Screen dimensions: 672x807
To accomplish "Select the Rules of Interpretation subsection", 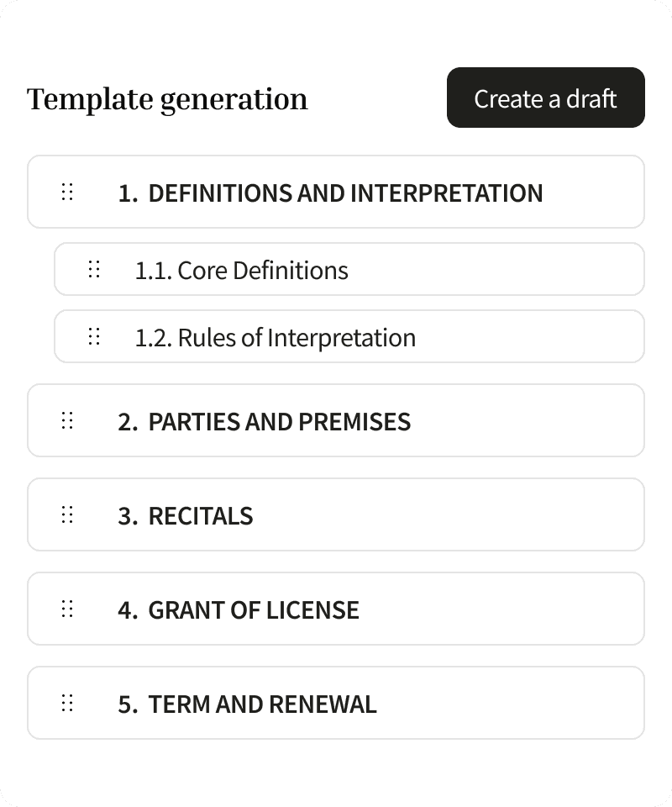I will click(349, 336).
